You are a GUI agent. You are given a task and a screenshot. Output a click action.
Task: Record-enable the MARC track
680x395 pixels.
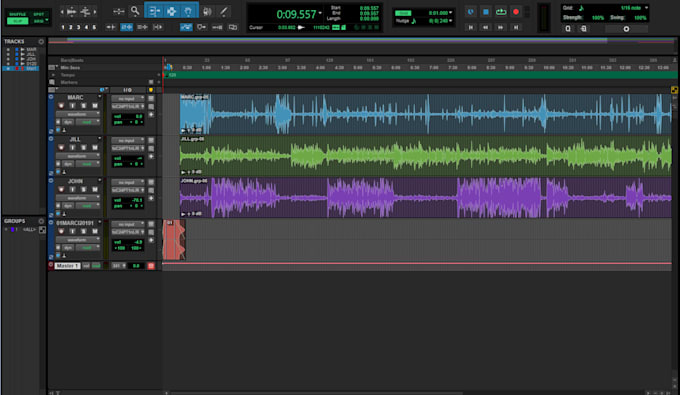click(61, 106)
